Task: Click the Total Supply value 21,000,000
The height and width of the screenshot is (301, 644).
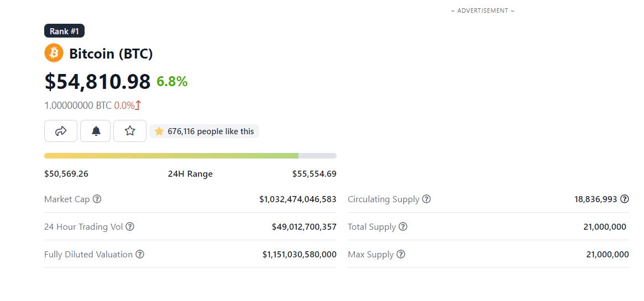Action: click(x=605, y=226)
